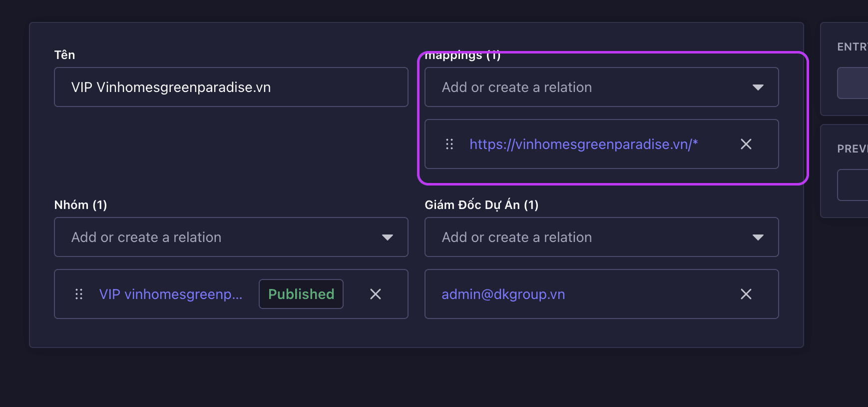Image resolution: width=868 pixels, height=407 pixels.
Task: Click the Tên name input field
Action: pyautogui.click(x=231, y=87)
